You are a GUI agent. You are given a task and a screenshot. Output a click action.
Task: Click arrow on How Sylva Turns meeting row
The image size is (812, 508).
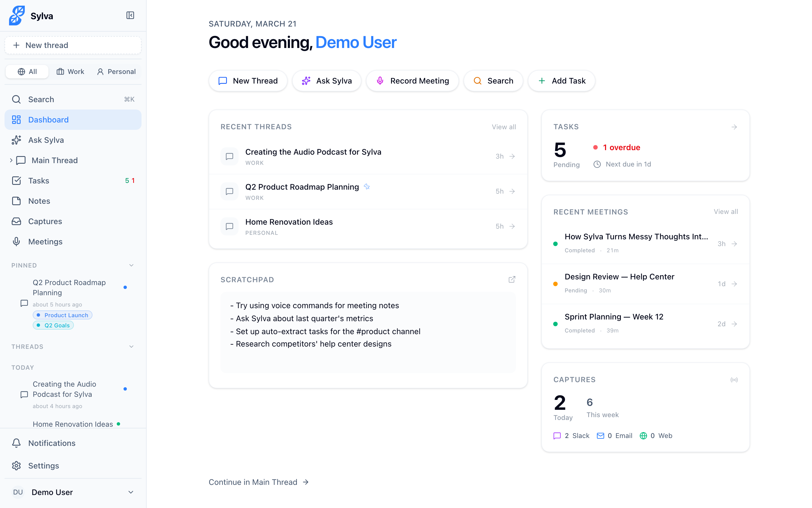734,244
